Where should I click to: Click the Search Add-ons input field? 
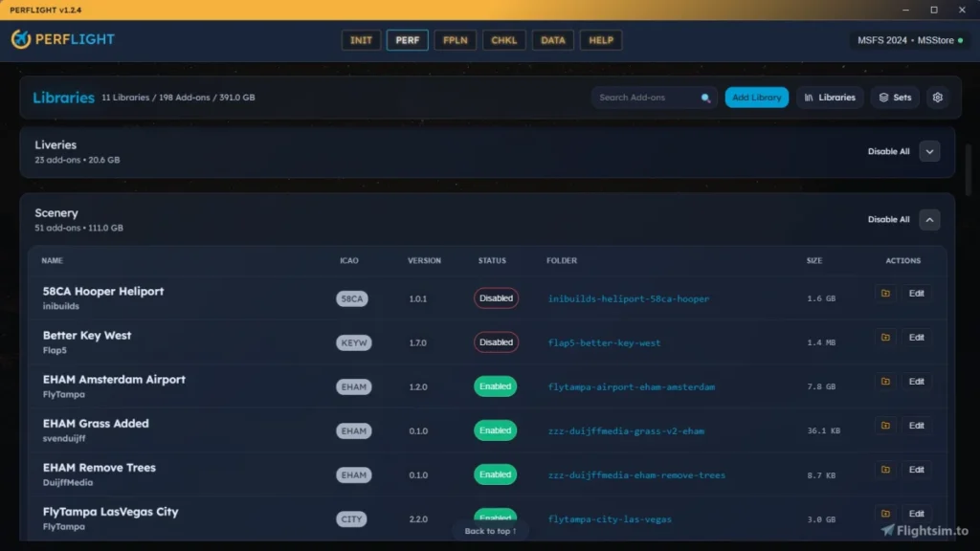tap(646, 98)
